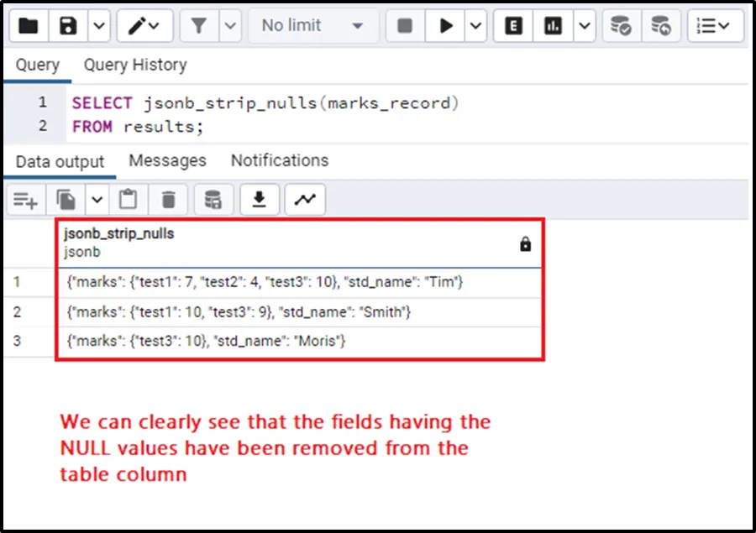Click the Explain Analyze chart icon
Viewport: 756px width, 533px height.
point(553,26)
